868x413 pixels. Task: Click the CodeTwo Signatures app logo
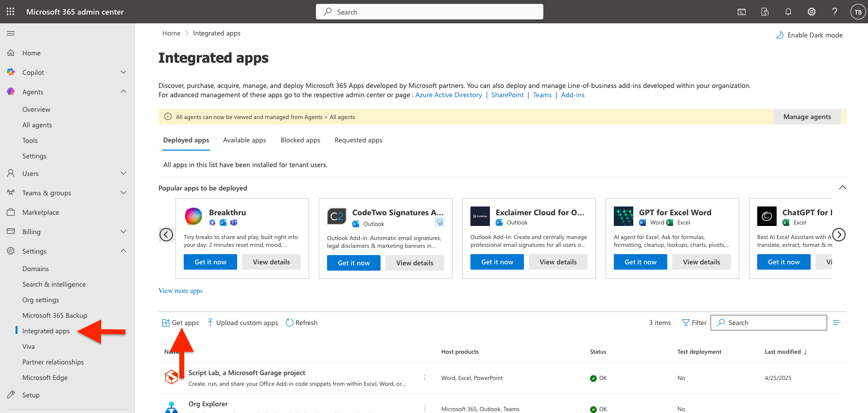pos(337,216)
